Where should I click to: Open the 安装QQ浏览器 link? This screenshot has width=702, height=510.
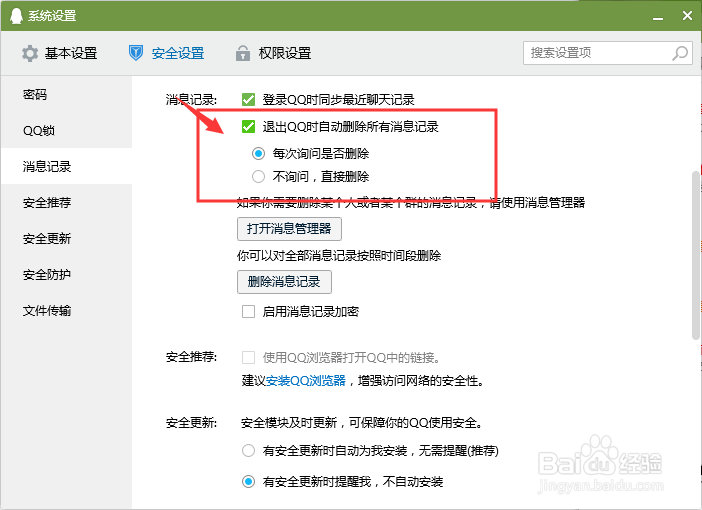click(306, 381)
